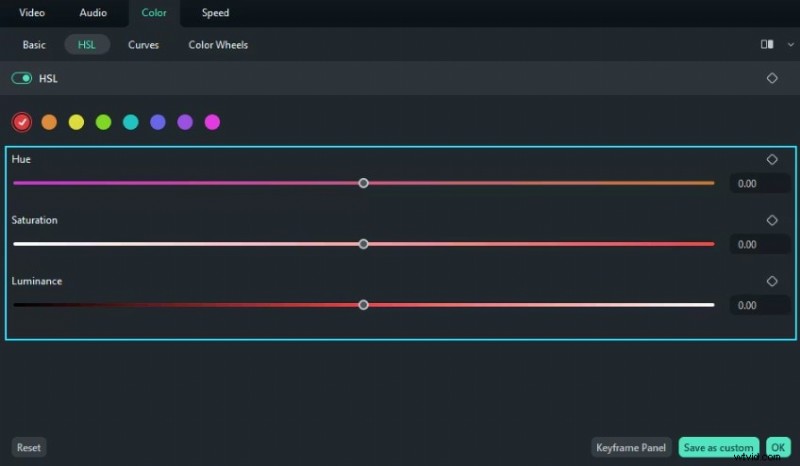800x466 pixels.
Task: Open the Curves sub-tab
Action: point(143,45)
